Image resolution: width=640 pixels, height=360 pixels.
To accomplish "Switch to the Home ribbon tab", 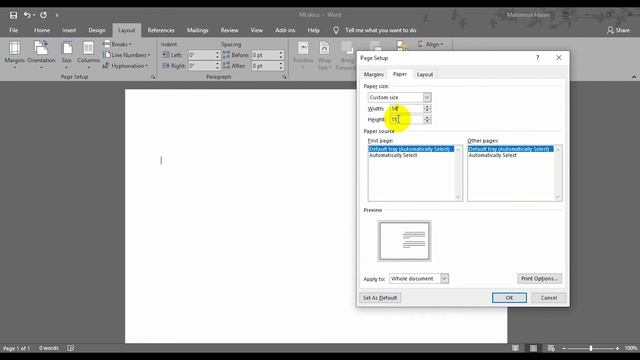I will [x=42, y=30].
